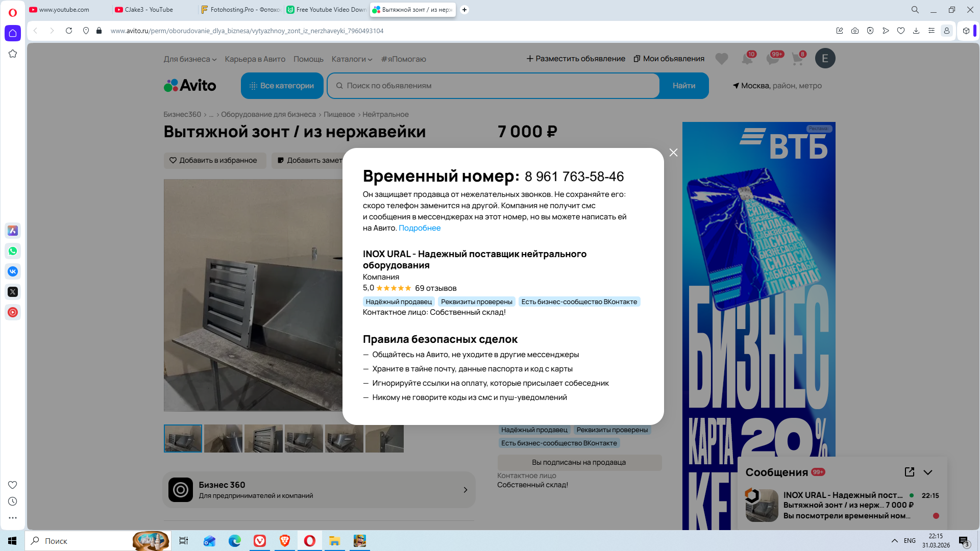Open WhatsApp in Opera sidebar

[13, 251]
